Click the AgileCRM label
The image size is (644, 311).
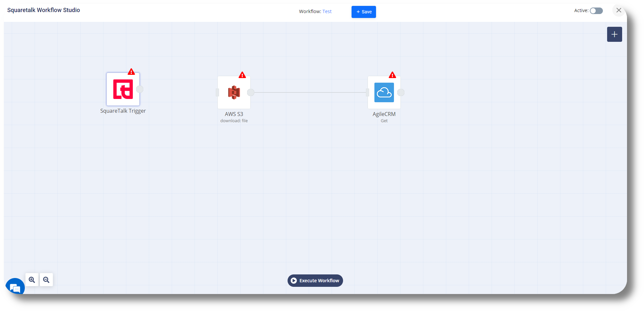pyautogui.click(x=384, y=114)
